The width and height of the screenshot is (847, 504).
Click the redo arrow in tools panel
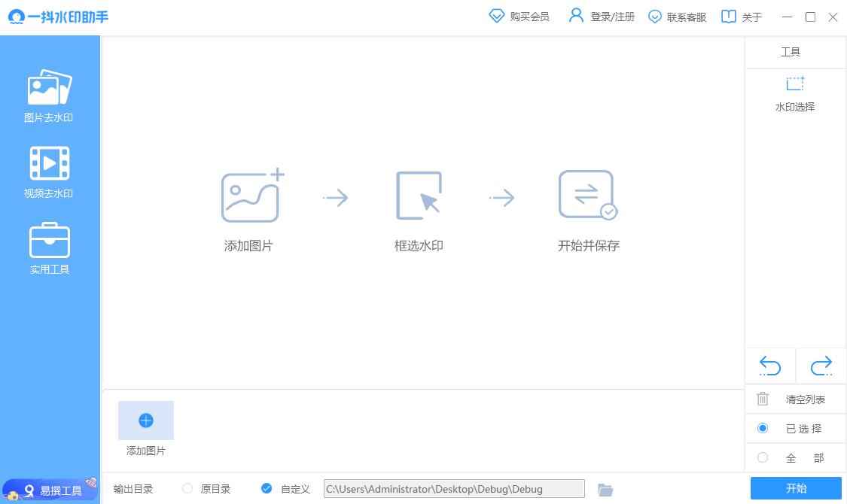(x=821, y=366)
